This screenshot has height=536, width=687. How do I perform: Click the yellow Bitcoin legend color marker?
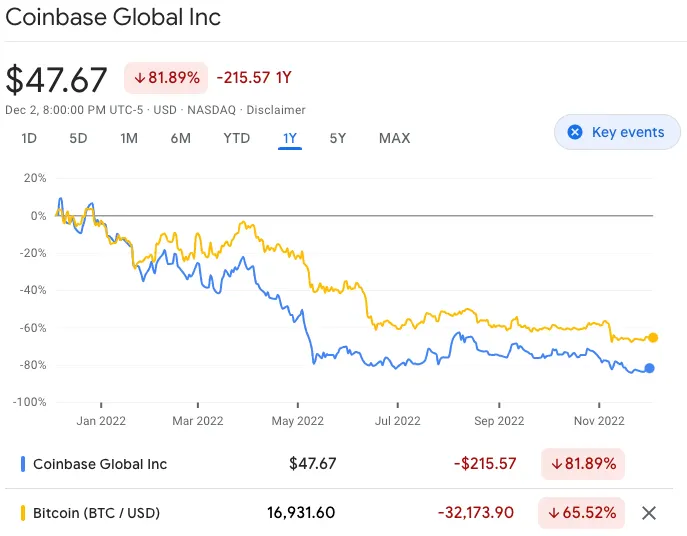pos(23,513)
